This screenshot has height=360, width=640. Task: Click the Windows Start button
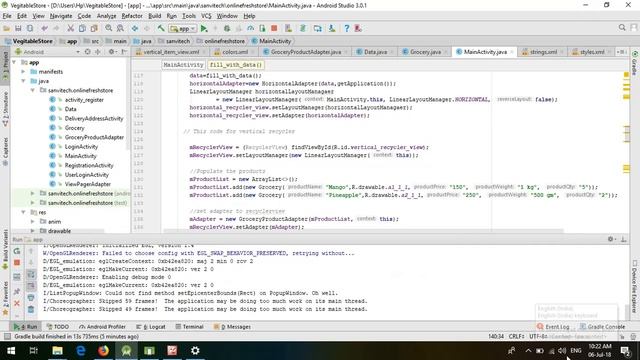click(11, 351)
